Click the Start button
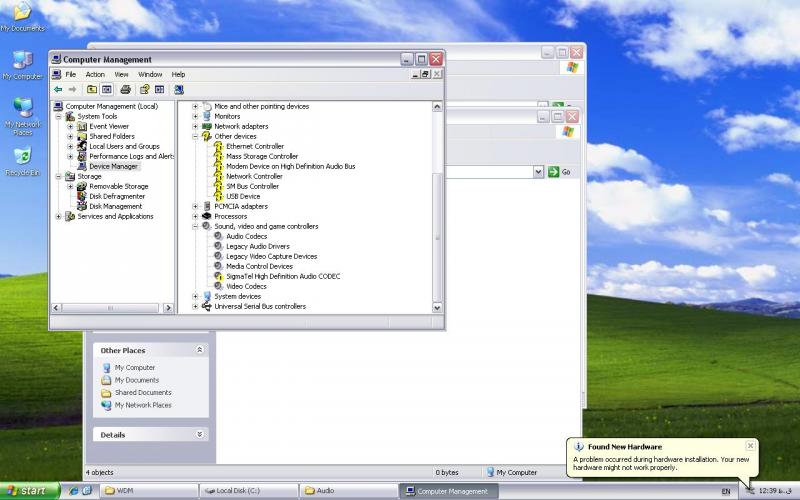Screen dimensions: 800x500 pyautogui.click(x=30, y=491)
